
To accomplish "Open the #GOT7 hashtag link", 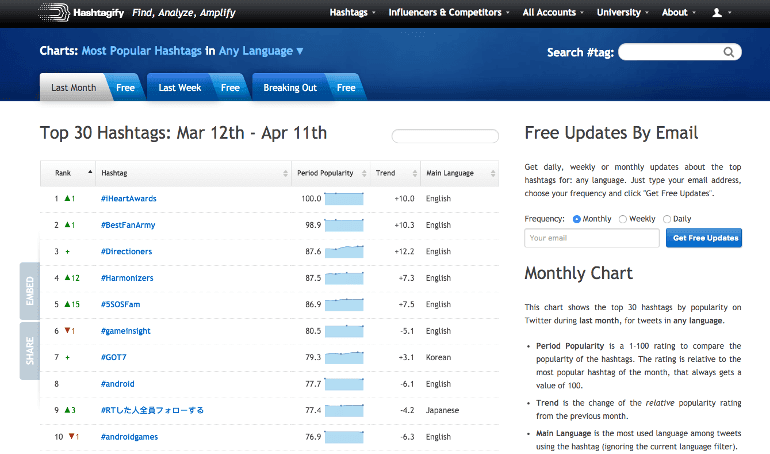I will tap(113, 357).
